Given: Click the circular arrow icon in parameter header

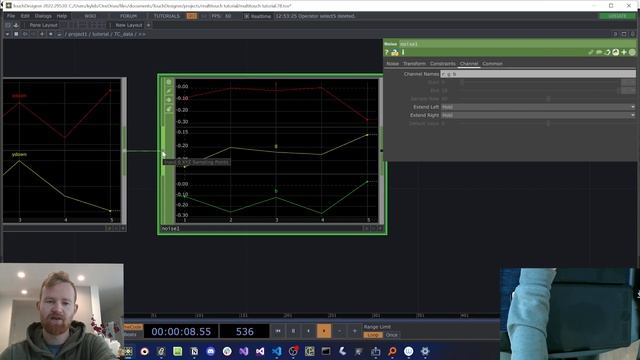Looking at the screenshot, I should [x=607, y=52].
